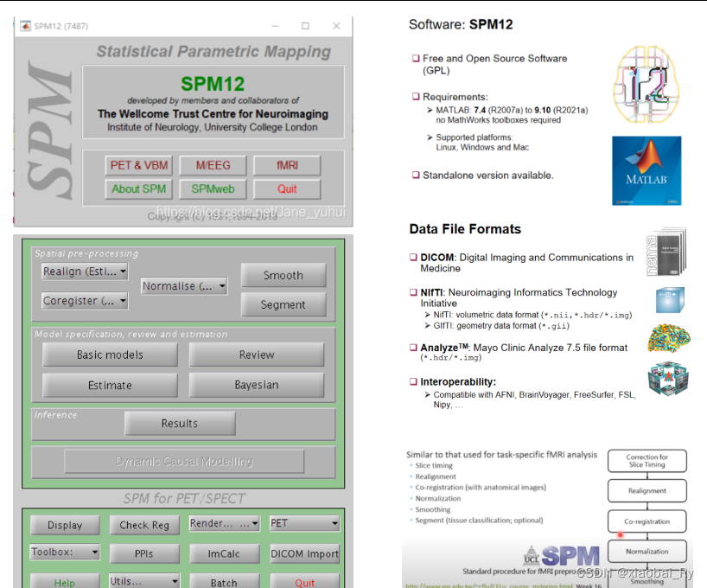
Task: Expand the Realign (Esti... dropdown
Action: pyautogui.click(x=85, y=272)
